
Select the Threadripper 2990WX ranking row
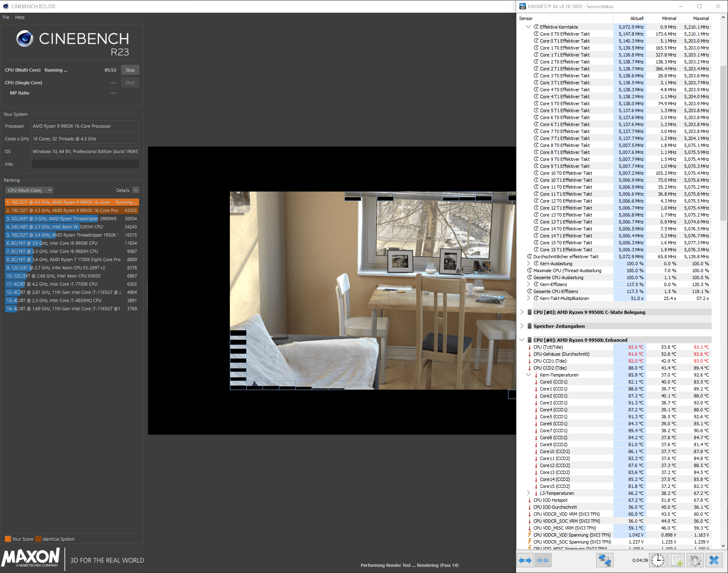pos(72,219)
